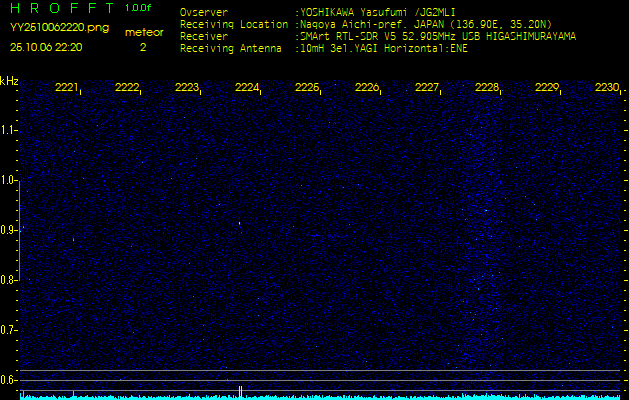Click the 0.7 frequency axis label
Screen dimensions: 629x400
click(9, 330)
